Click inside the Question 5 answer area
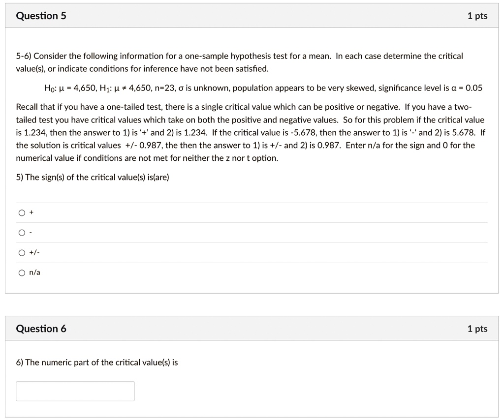 pos(246,241)
